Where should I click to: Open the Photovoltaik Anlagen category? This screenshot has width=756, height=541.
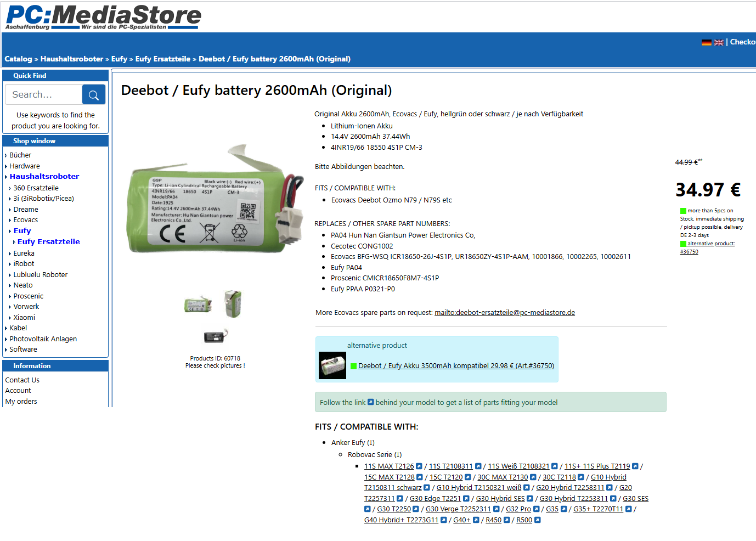pos(43,339)
